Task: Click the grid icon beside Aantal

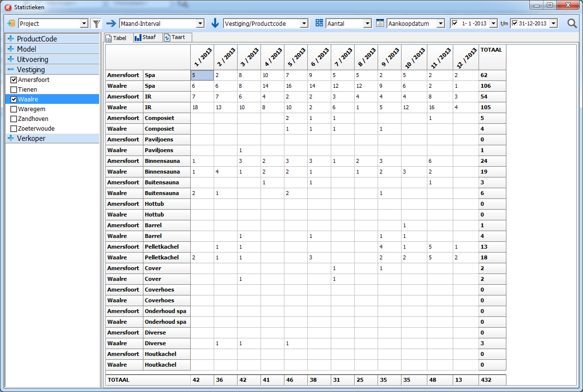Action: click(x=320, y=23)
